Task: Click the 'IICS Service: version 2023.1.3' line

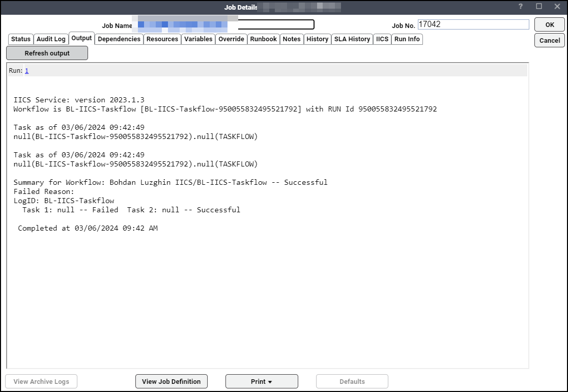Action: 79,100
